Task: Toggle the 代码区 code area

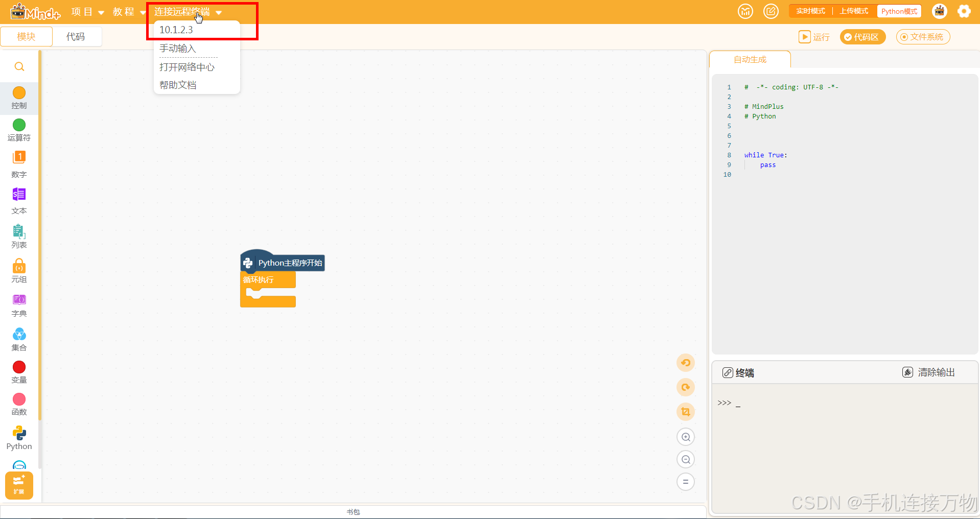Action: tap(862, 37)
